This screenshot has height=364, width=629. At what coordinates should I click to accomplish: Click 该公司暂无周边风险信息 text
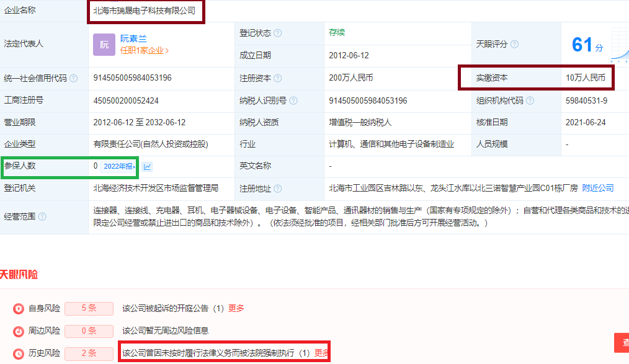[165, 331]
